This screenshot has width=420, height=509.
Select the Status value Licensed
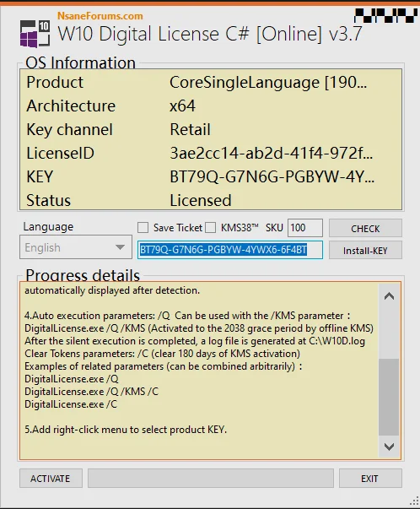tap(201, 200)
